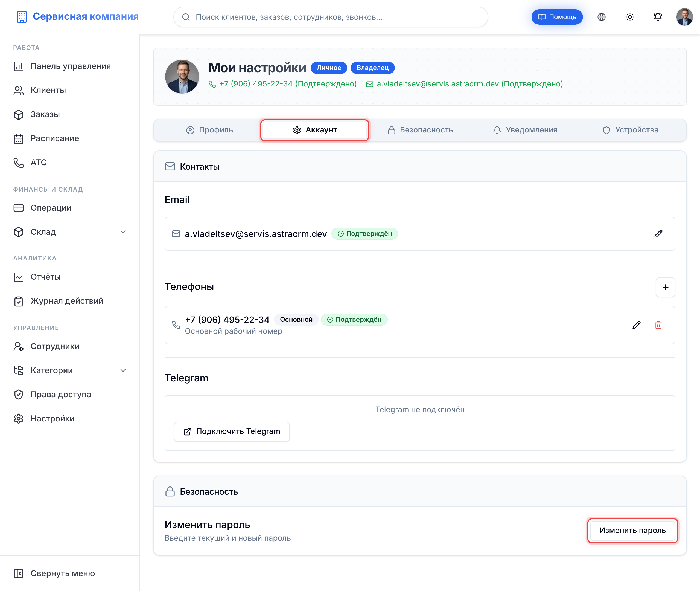Switch to the Безопасность tab
Image resolution: width=700 pixels, height=591 pixels.
(420, 130)
